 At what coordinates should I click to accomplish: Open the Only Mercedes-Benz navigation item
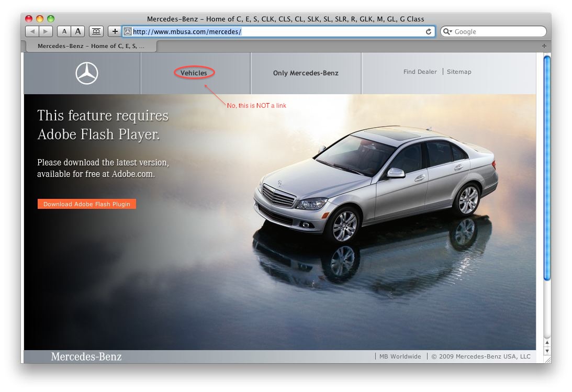tap(306, 73)
